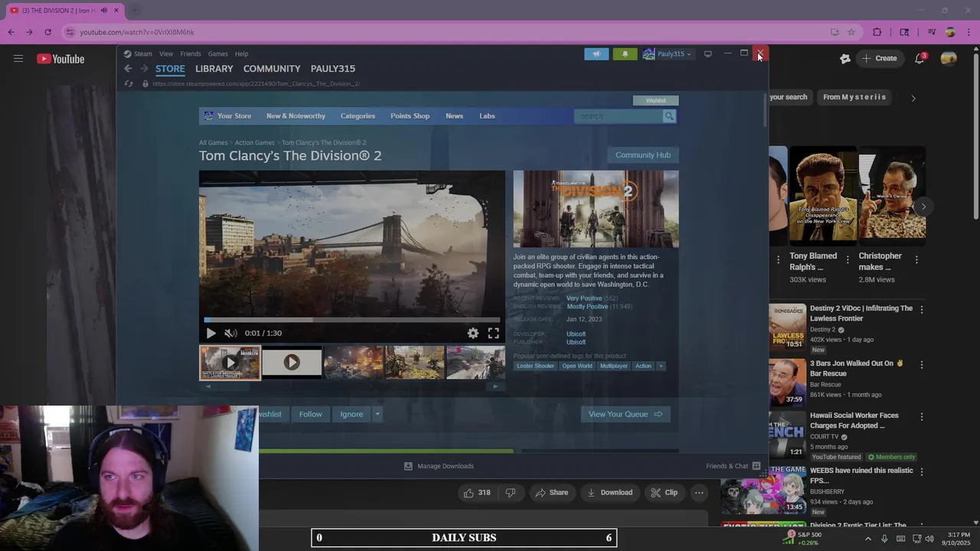This screenshot has width=980, height=551.
Task: Open Steam Friends & Chat
Action: (733, 466)
